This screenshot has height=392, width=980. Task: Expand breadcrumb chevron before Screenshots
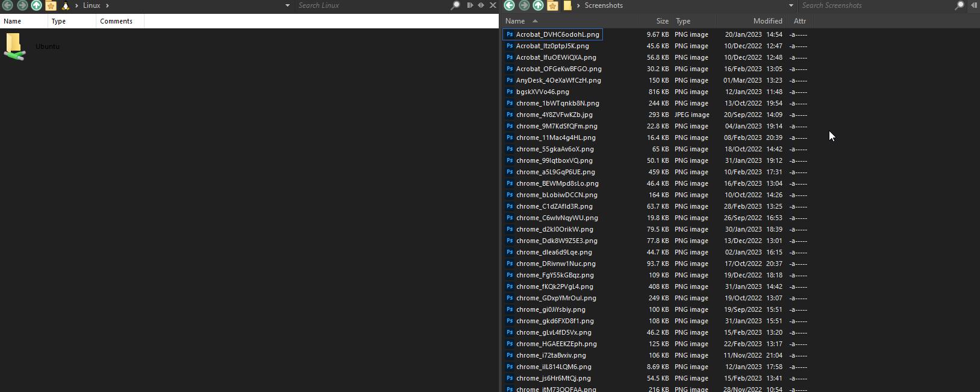(578, 5)
